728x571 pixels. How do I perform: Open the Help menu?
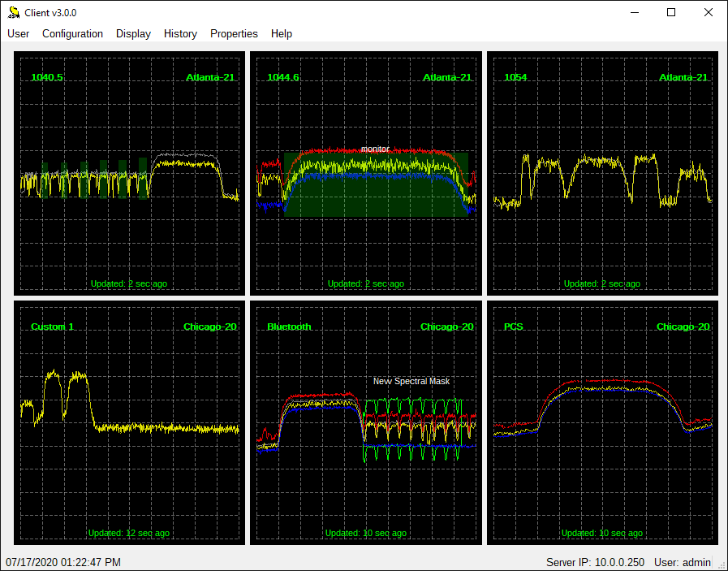point(282,34)
